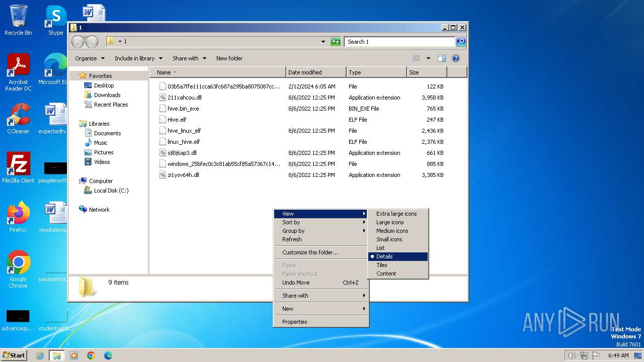Show the preview pane icon
Image resolution: width=644 pixels, height=362 pixels.
442,58
